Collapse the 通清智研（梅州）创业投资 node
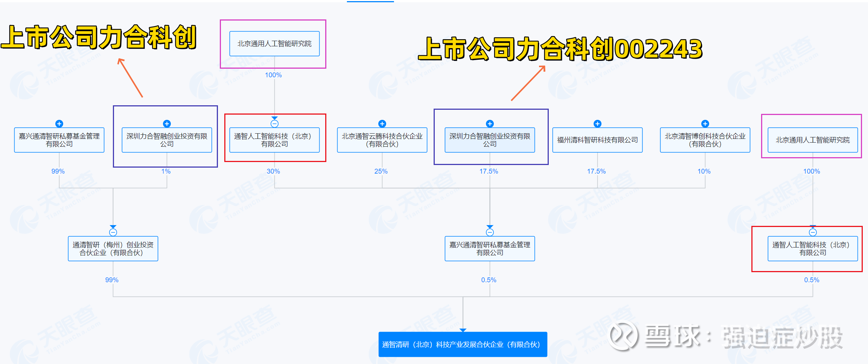868x364 pixels. tap(113, 232)
